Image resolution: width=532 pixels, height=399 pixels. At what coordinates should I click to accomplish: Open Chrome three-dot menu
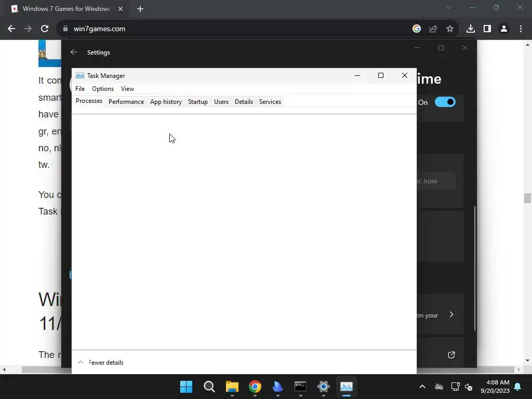521,29
